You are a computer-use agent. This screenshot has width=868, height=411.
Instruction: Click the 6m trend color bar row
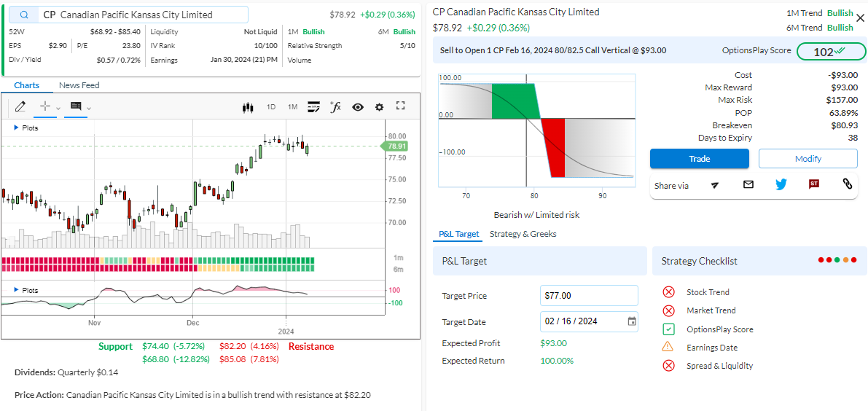click(157, 268)
